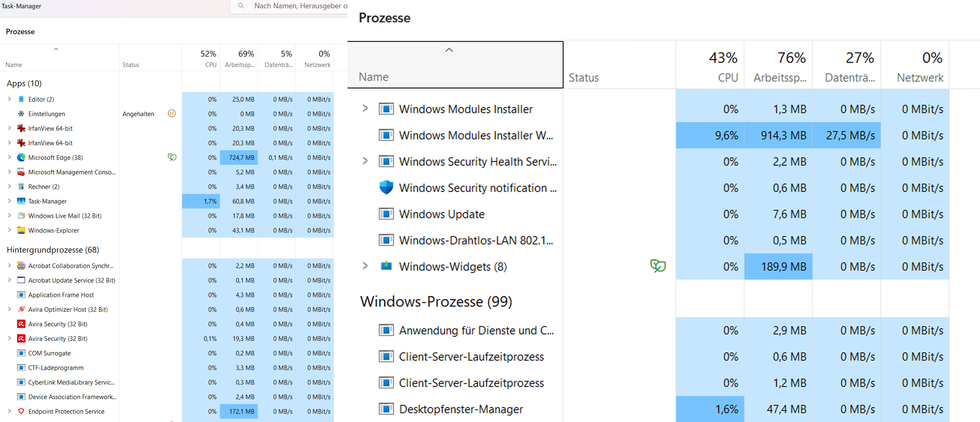Click the Windows Update process icon
The image size is (980, 422).
click(386, 214)
